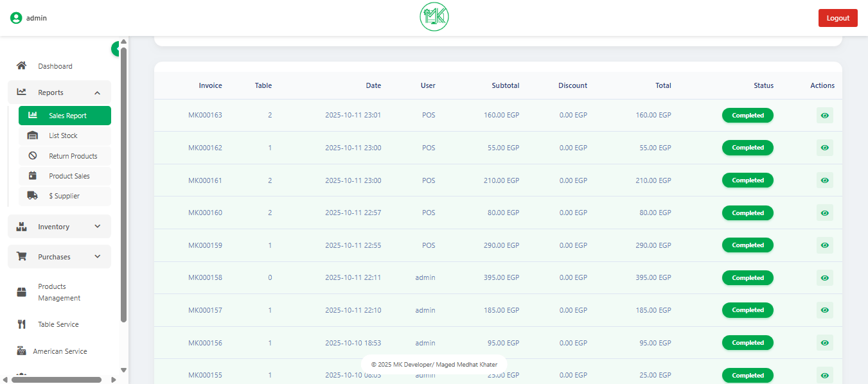Click the Dashboard home icon
Screen dimensions: 868x384
tap(21, 66)
